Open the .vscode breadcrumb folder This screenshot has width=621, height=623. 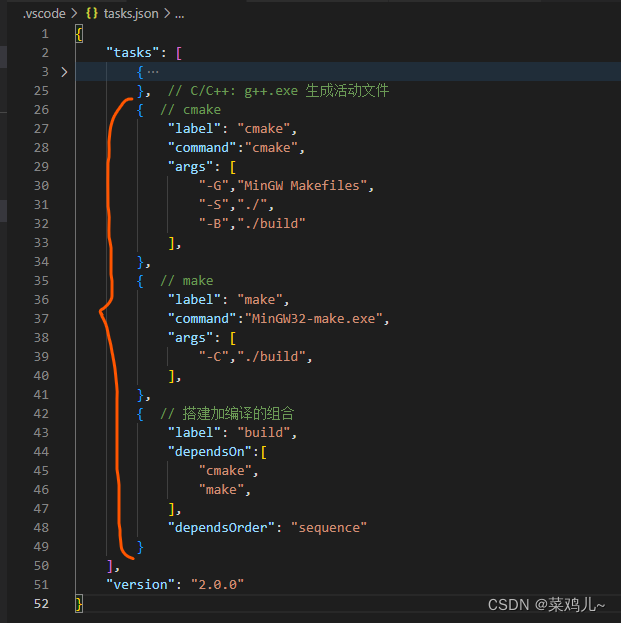[x=44, y=14]
